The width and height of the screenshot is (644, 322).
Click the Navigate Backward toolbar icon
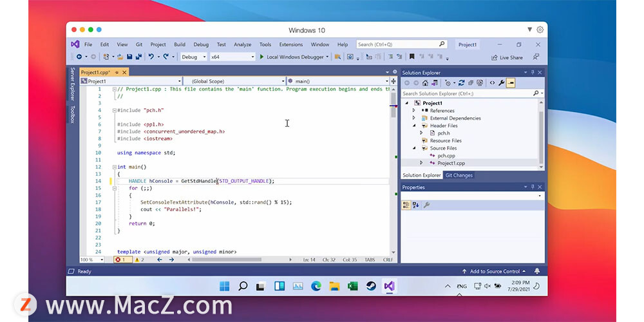pos(79,57)
